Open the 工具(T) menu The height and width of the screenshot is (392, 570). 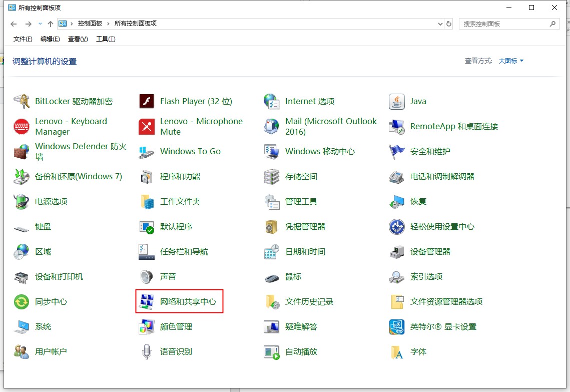pyautogui.click(x=105, y=39)
